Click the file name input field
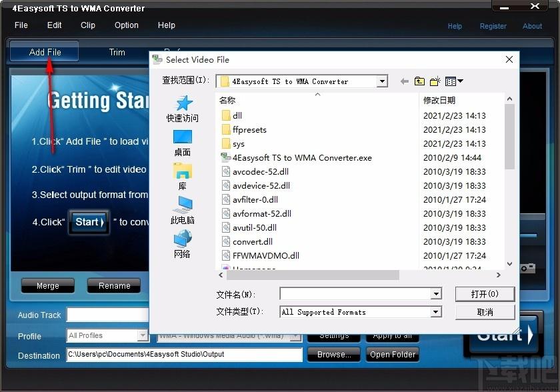This screenshot has height=392, width=560. tap(356, 294)
